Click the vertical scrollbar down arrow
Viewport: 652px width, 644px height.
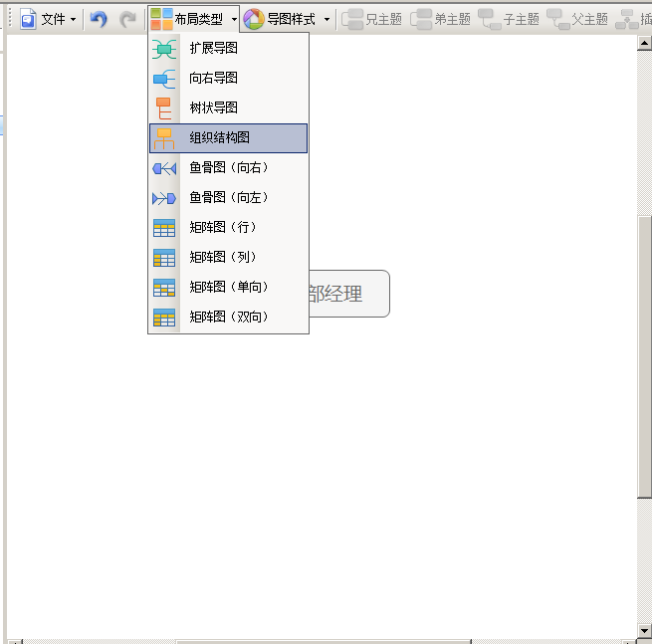(644, 630)
